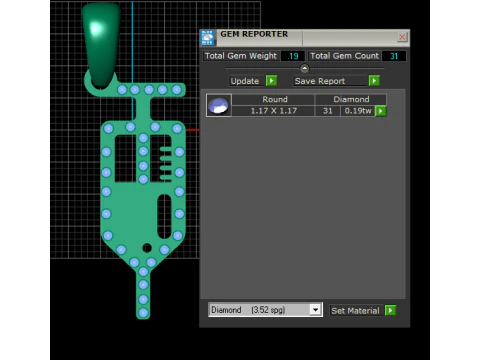Open the Diamond (3.52 spg) material dropdown
Viewport: 480px width, 360px height.
(x=315, y=310)
